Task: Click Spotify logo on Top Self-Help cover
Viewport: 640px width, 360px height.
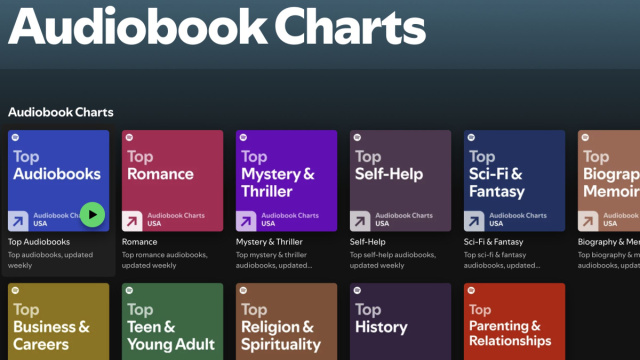Action: (357, 138)
